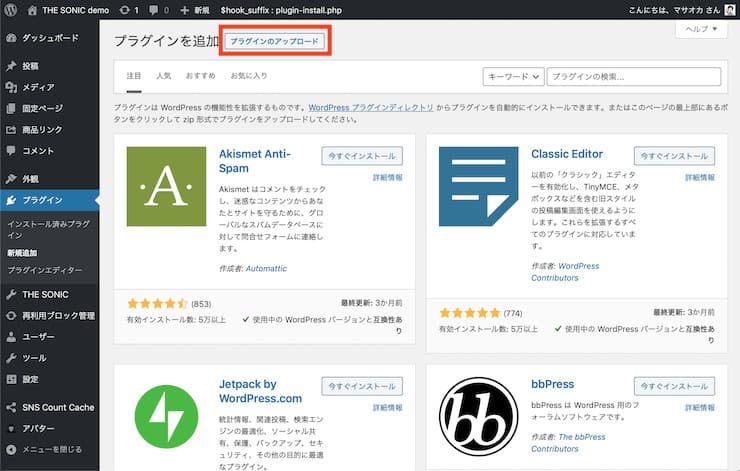
Task: Expand the ヘルプ help panel
Action: (701, 29)
